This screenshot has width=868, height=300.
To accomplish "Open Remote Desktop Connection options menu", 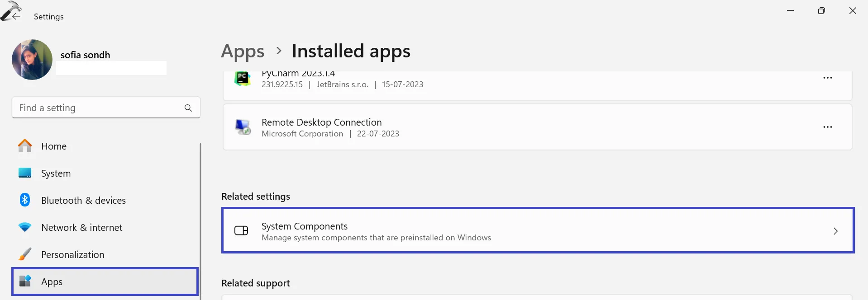I will 827,127.
